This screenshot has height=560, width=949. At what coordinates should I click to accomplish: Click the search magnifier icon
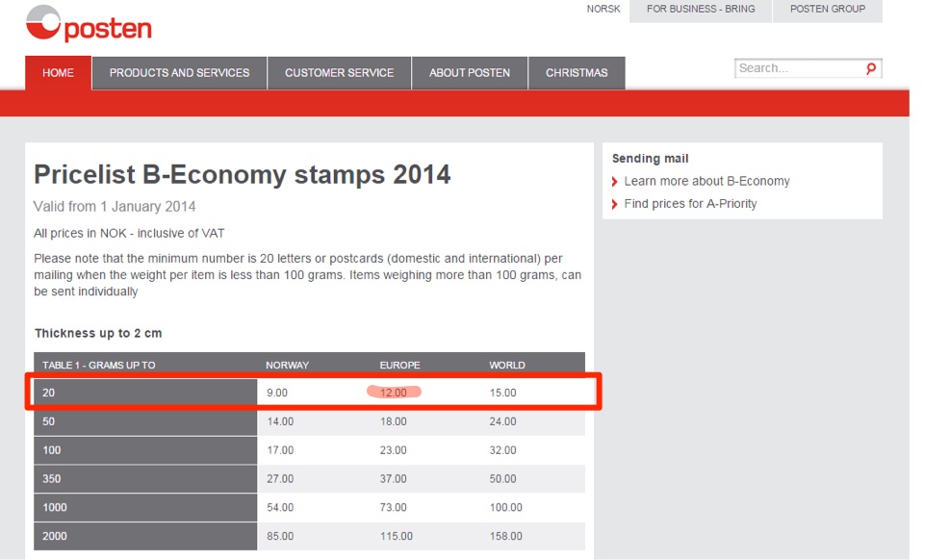point(871,68)
